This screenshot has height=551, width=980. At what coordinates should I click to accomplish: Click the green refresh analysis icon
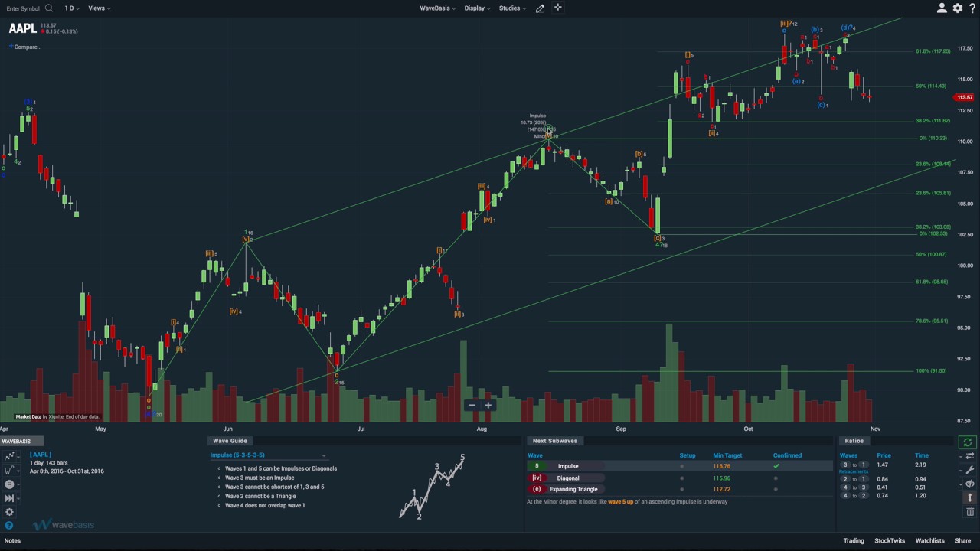point(968,442)
